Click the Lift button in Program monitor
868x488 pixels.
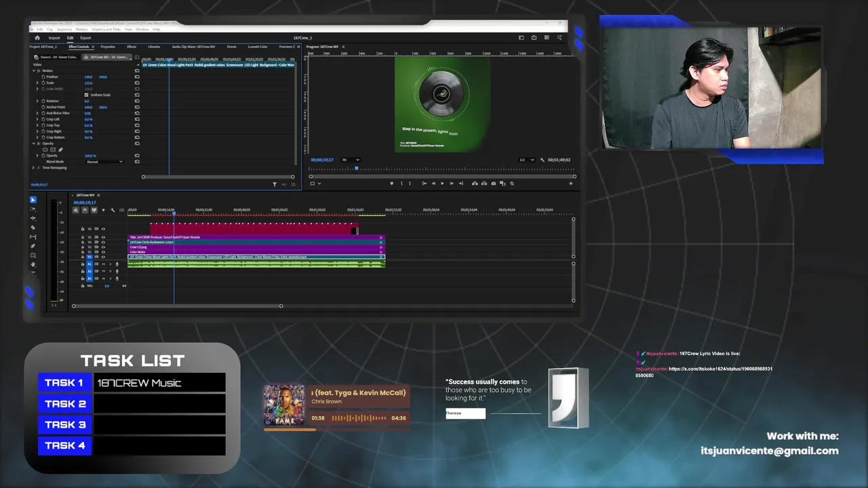475,183
